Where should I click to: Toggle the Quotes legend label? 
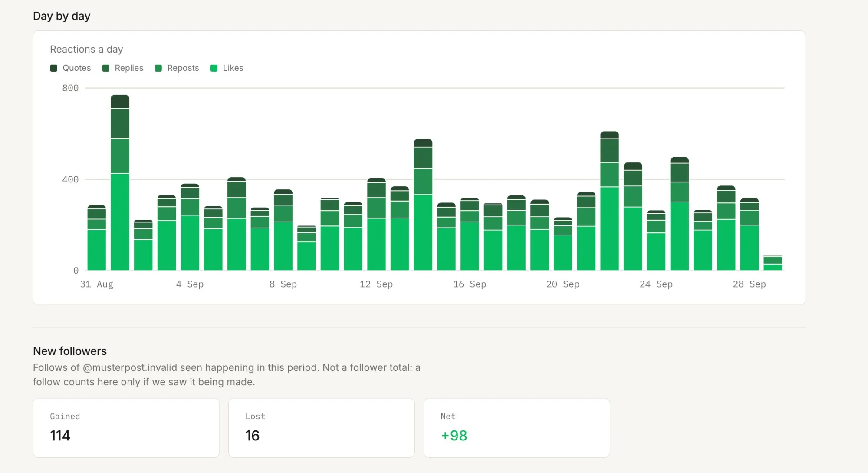77,68
